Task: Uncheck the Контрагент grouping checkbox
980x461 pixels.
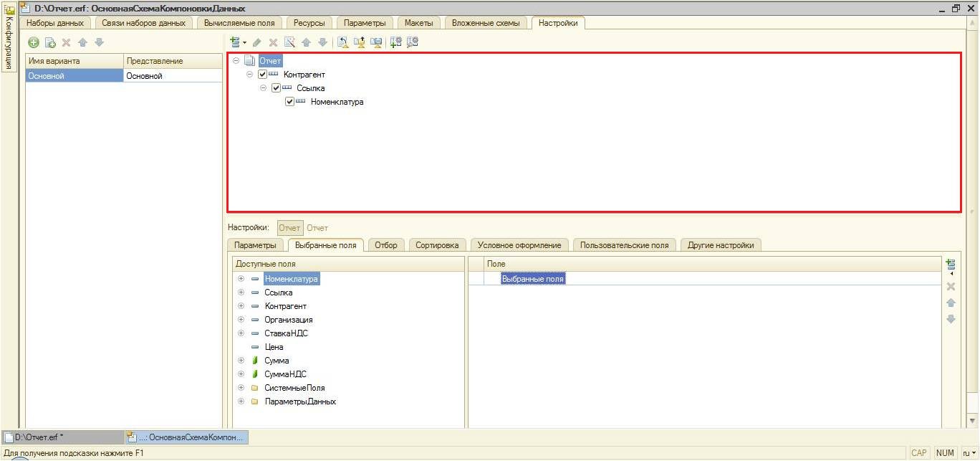Action: [263, 75]
